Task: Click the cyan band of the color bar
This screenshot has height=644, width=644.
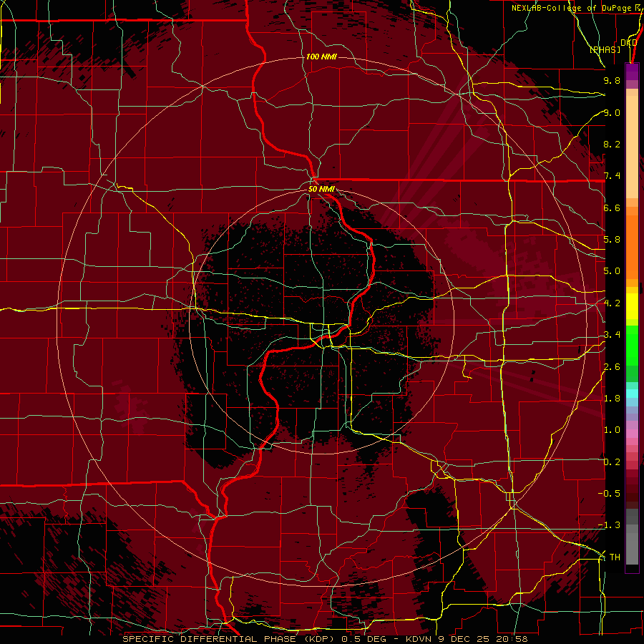Action: point(632,393)
